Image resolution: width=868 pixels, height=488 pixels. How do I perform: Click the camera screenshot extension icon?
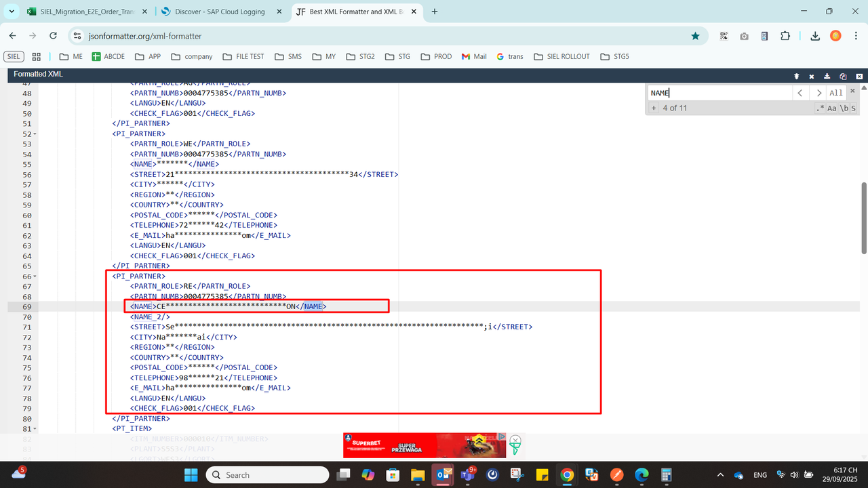(x=744, y=36)
